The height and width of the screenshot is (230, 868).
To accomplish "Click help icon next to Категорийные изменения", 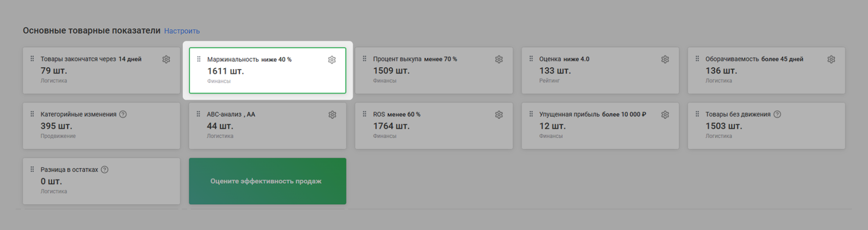I will [123, 114].
